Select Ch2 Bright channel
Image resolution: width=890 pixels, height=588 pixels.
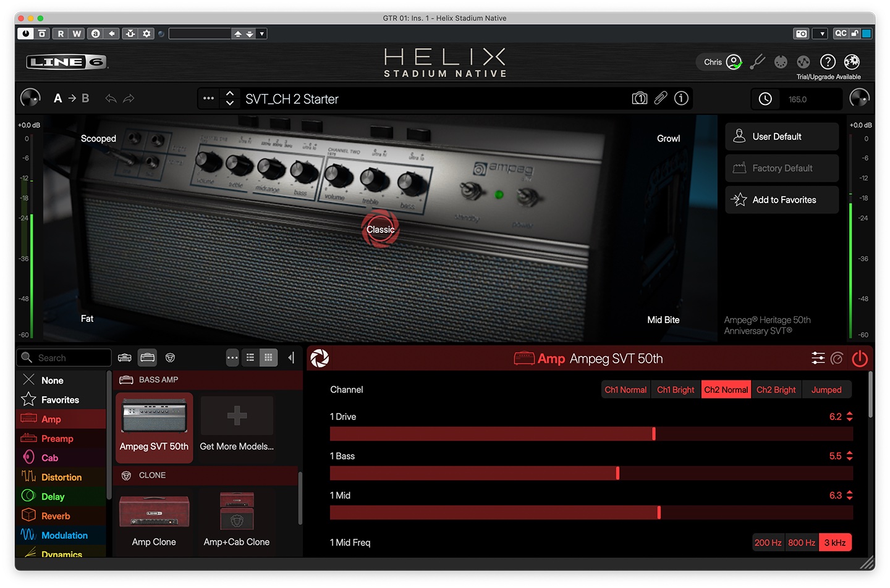(776, 390)
